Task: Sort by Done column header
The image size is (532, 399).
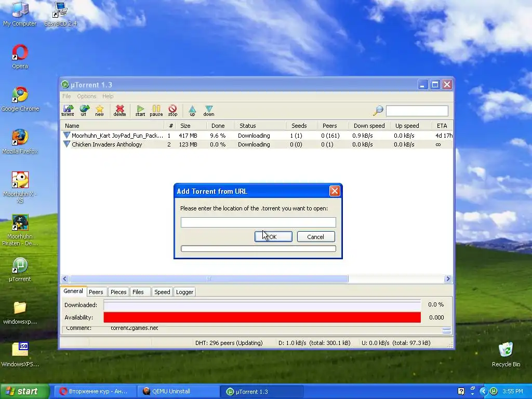Action: point(220,126)
